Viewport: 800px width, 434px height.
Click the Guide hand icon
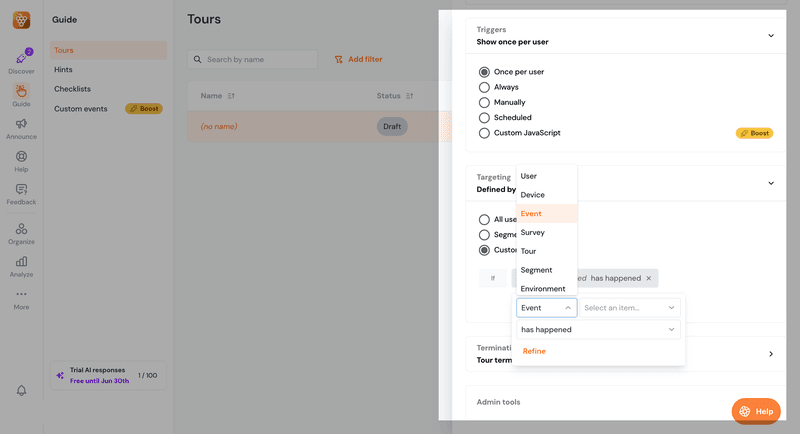pos(21,92)
